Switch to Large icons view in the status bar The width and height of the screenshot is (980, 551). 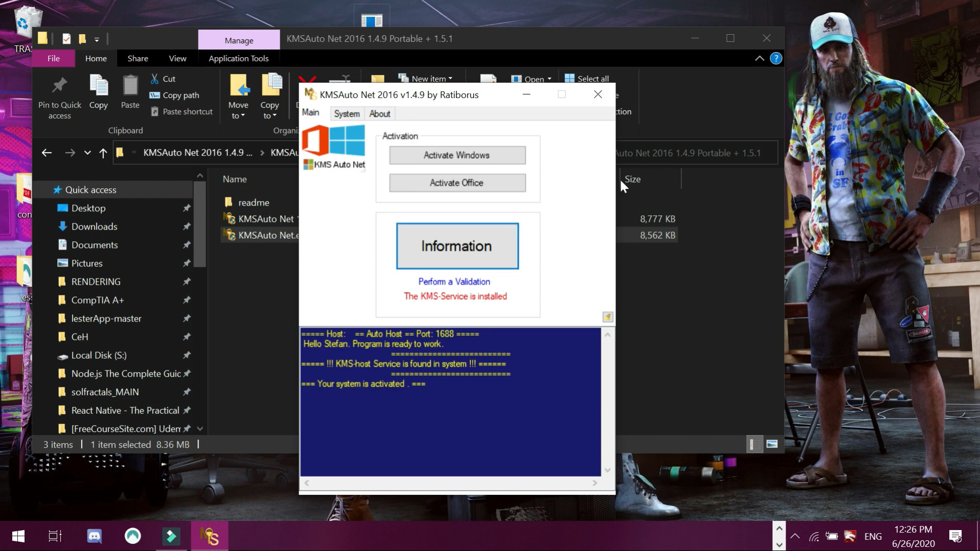(x=772, y=444)
